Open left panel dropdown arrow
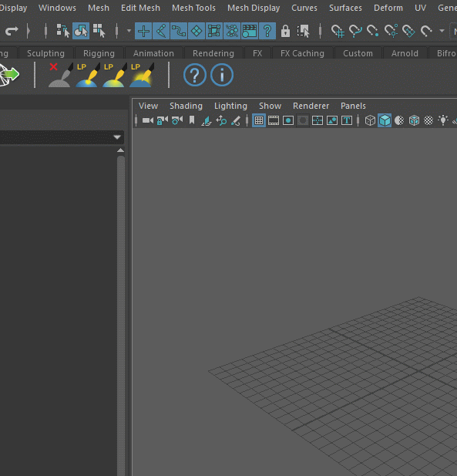Viewport: 457px width, 476px height. click(117, 137)
